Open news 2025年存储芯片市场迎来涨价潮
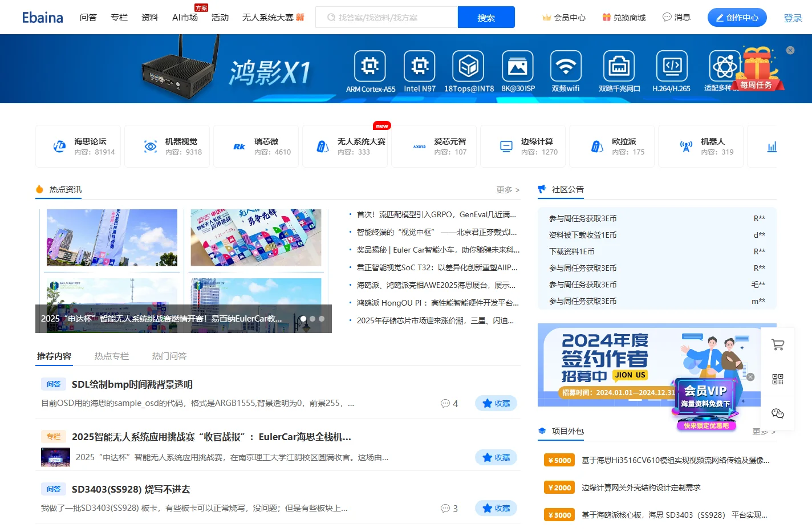Screen dimensions: 812x532 [x=435, y=320]
